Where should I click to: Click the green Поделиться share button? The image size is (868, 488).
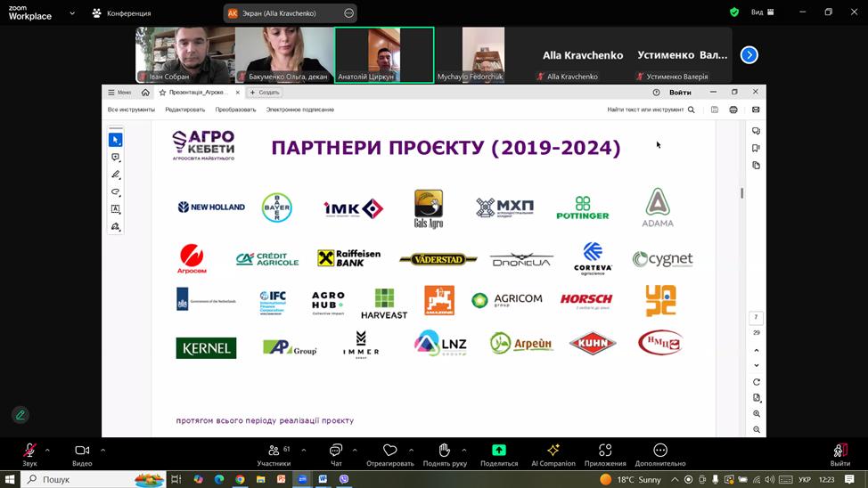[499, 455]
